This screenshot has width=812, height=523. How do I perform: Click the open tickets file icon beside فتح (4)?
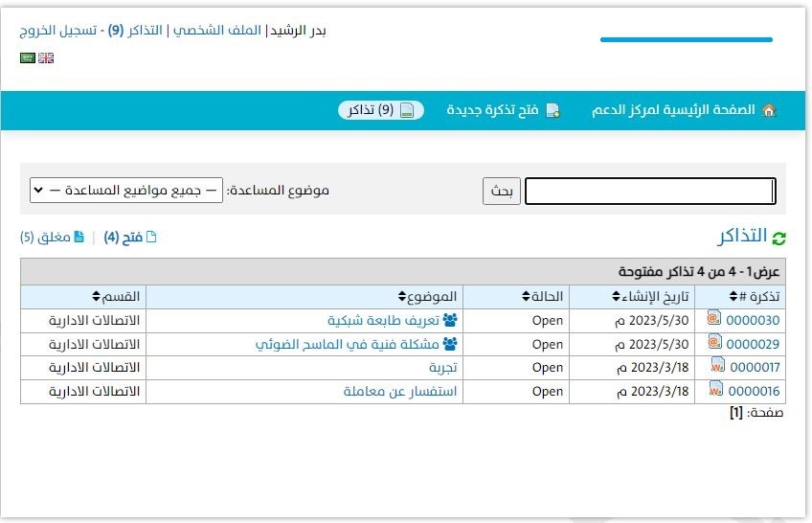point(151,237)
